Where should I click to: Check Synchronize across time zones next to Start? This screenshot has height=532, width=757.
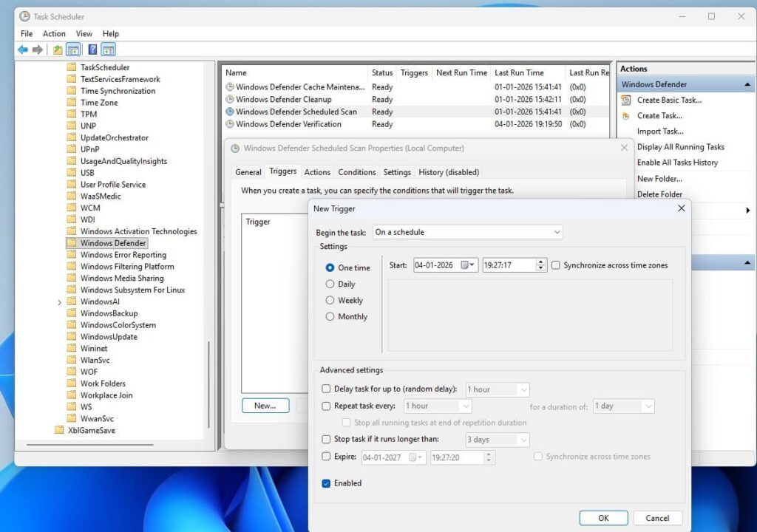pos(556,265)
